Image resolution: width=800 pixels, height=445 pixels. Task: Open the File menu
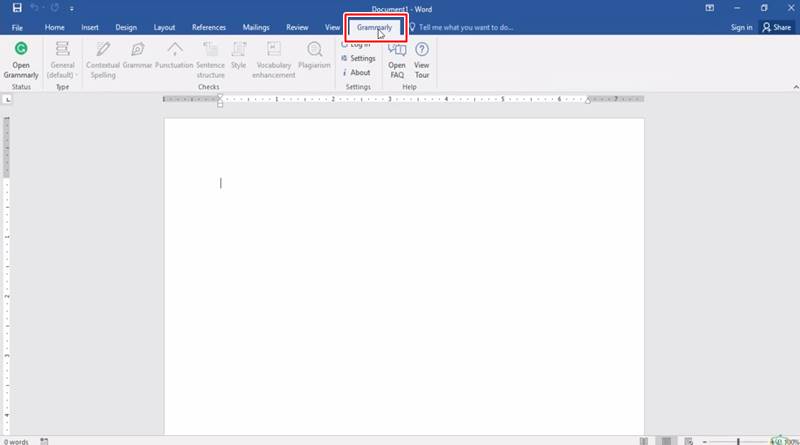[x=17, y=28]
